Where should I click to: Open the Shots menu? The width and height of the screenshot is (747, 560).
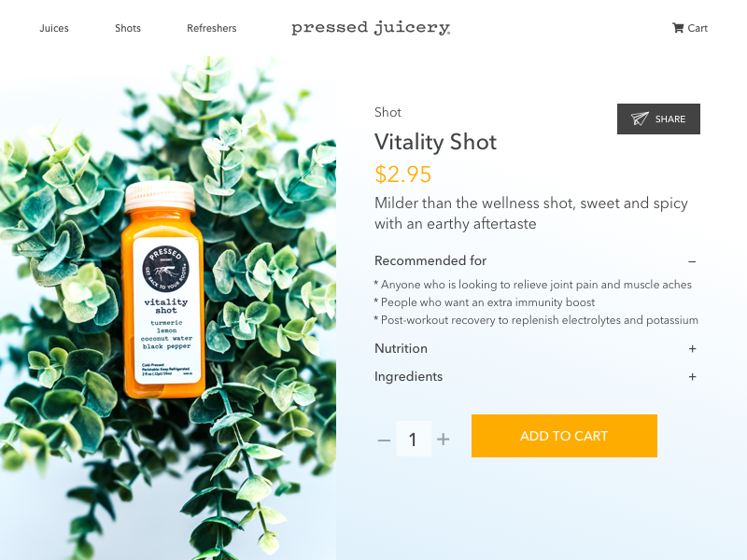(x=128, y=28)
